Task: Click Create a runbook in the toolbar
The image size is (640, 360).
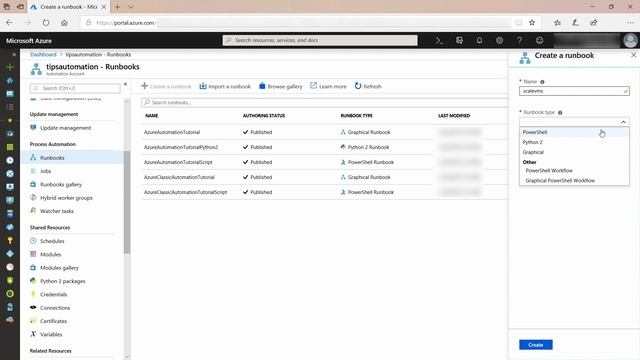Action: pyautogui.click(x=166, y=86)
